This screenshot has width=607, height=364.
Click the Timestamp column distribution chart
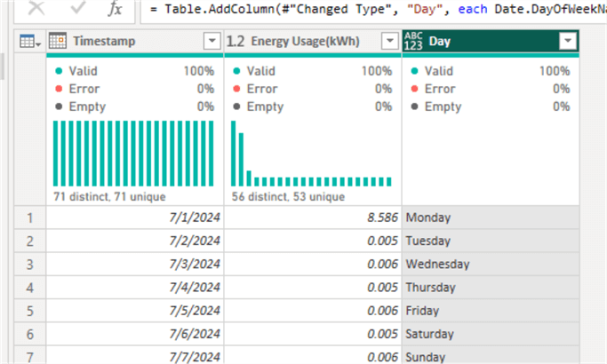pos(133,154)
